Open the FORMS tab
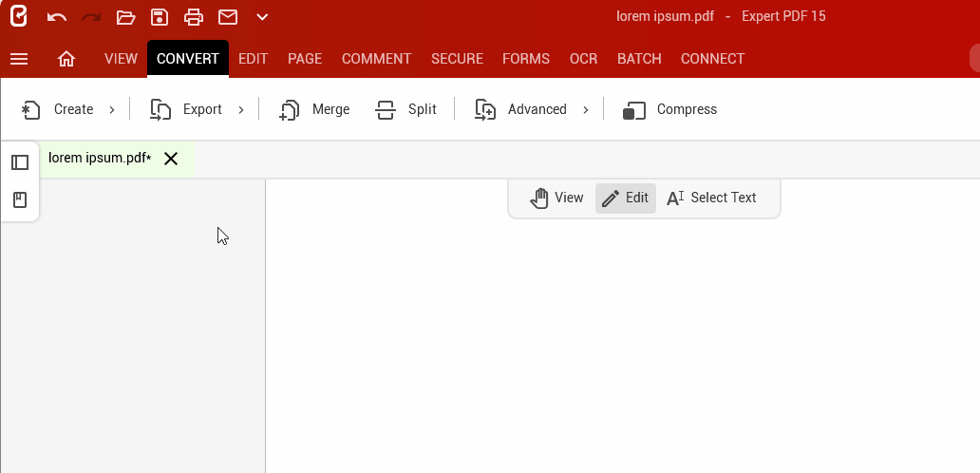980x473 pixels. [526, 59]
